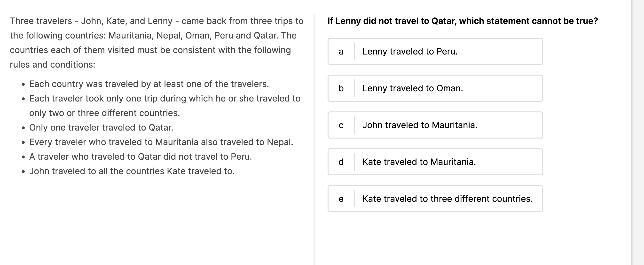Select answer 'Lenny traveled to Peru.'
The height and width of the screenshot is (265, 644).
pyautogui.click(x=435, y=52)
